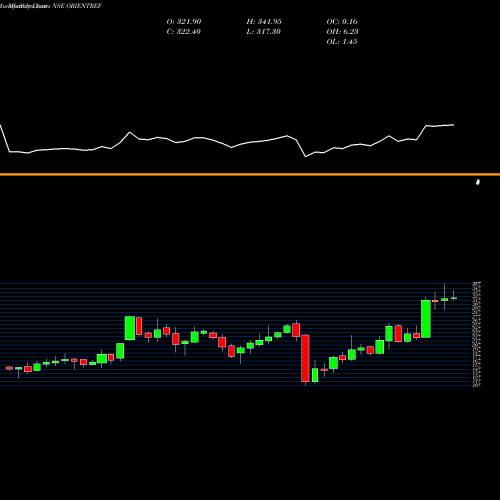Click the orange horizontal indicator line
Image resolution: width=500 pixels, height=500 pixels.
pos(250,174)
